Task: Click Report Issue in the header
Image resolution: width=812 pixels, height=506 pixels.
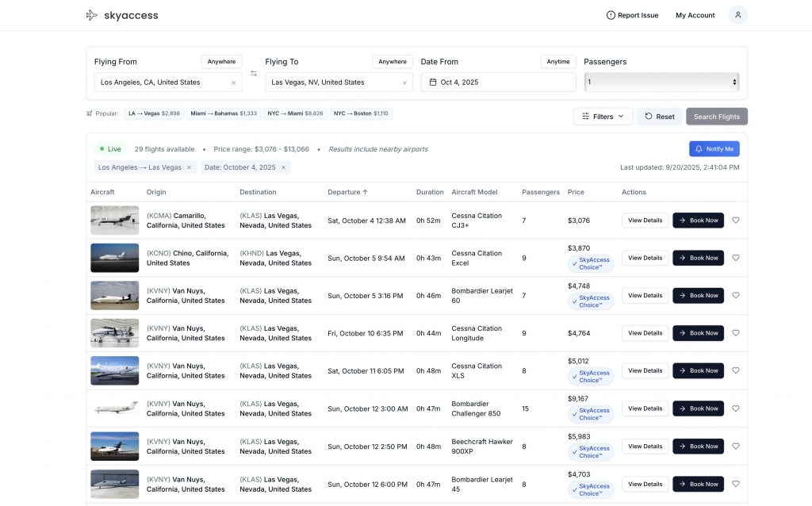Action: point(632,16)
